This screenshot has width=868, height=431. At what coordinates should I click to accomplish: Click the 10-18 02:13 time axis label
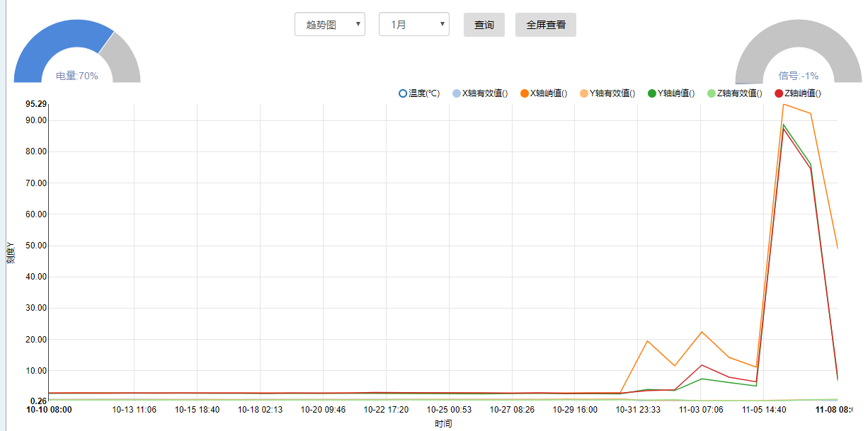[261, 409]
